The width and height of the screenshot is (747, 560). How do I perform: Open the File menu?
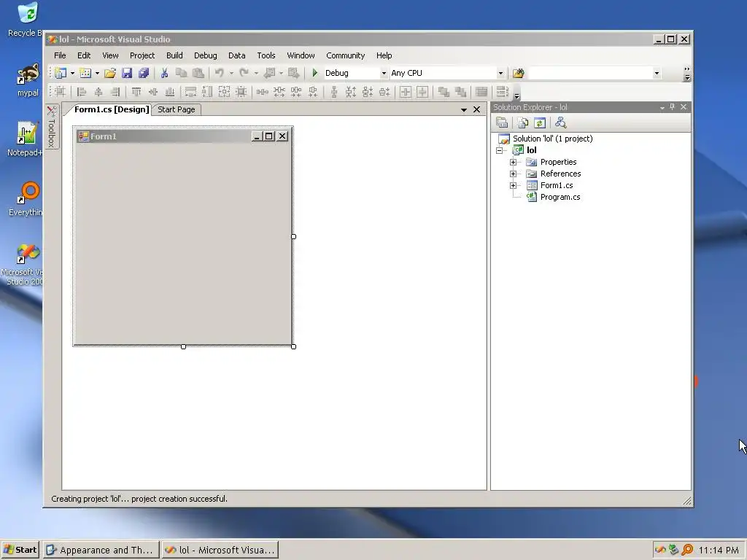60,55
